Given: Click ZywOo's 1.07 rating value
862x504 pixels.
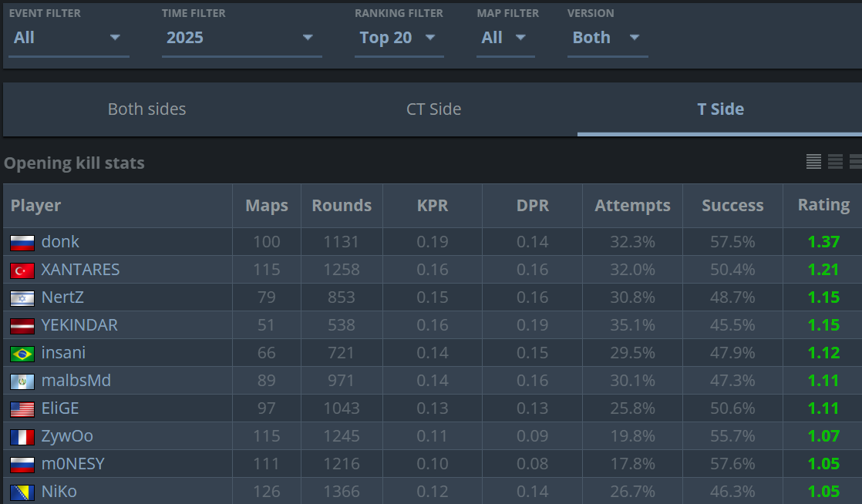Looking at the screenshot, I should coord(823,436).
